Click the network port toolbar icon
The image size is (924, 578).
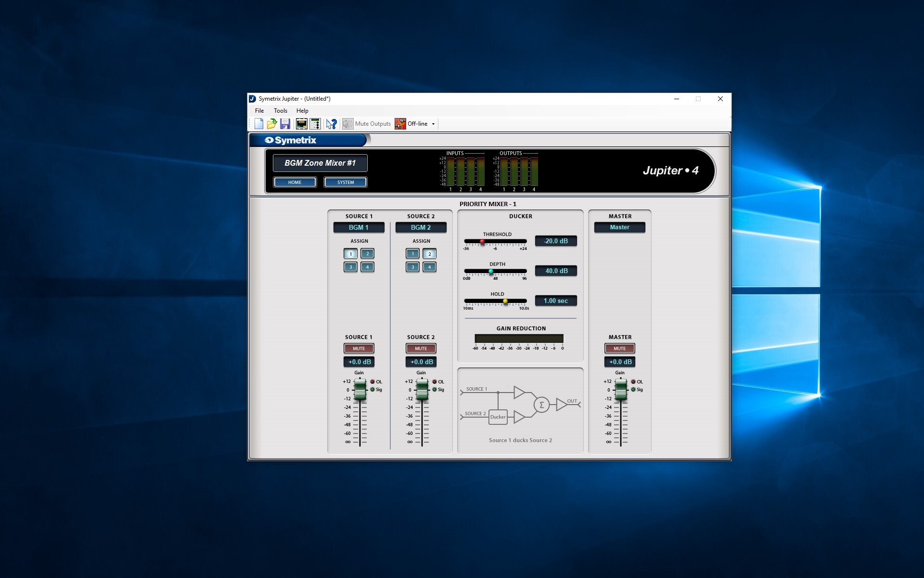tap(302, 124)
